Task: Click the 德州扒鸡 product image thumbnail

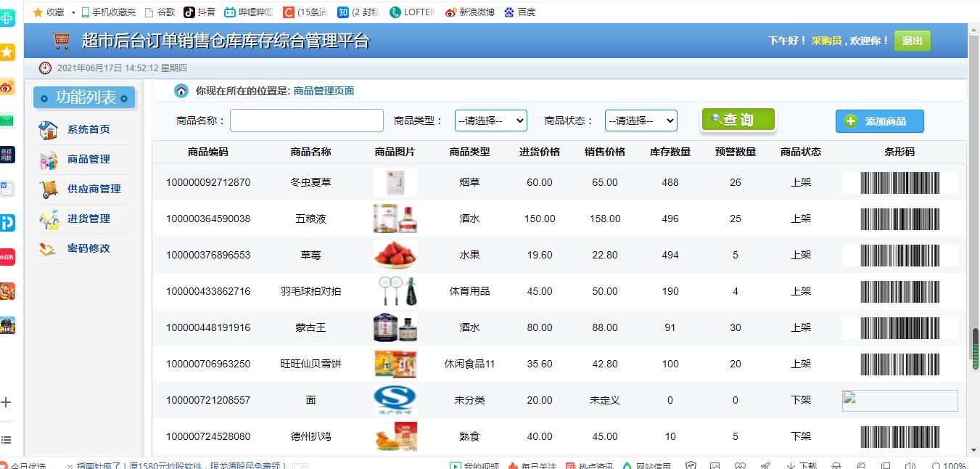Action: [x=395, y=436]
